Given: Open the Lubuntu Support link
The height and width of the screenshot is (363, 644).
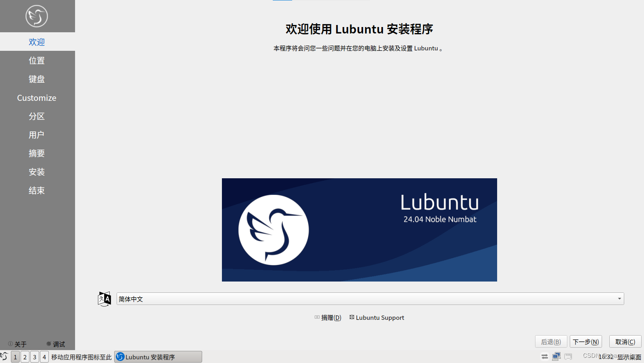Looking at the screenshot, I should (x=376, y=318).
